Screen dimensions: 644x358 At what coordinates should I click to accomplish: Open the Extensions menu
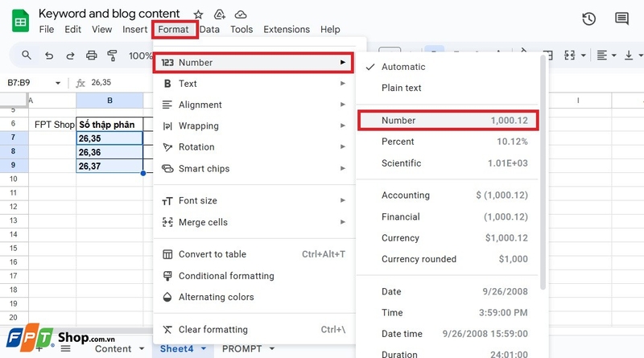(x=287, y=30)
